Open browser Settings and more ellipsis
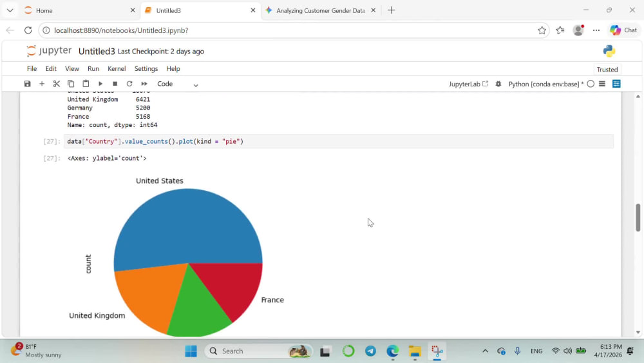Screen dimensions: 644x363 pyautogui.click(x=596, y=30)
